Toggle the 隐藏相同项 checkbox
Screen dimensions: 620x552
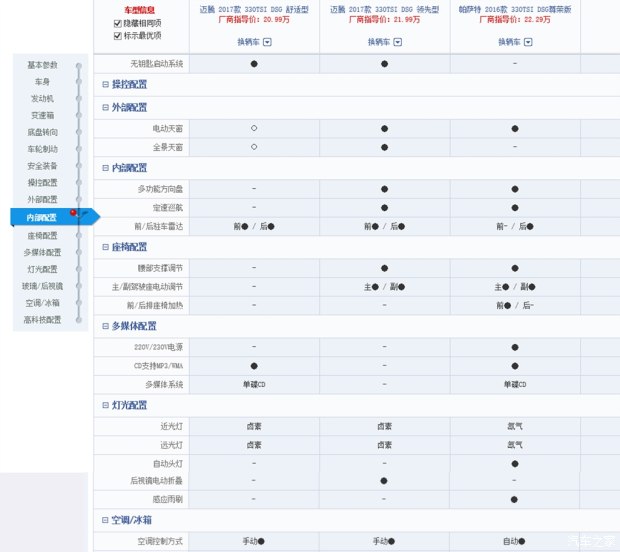(x=117, y=24)
